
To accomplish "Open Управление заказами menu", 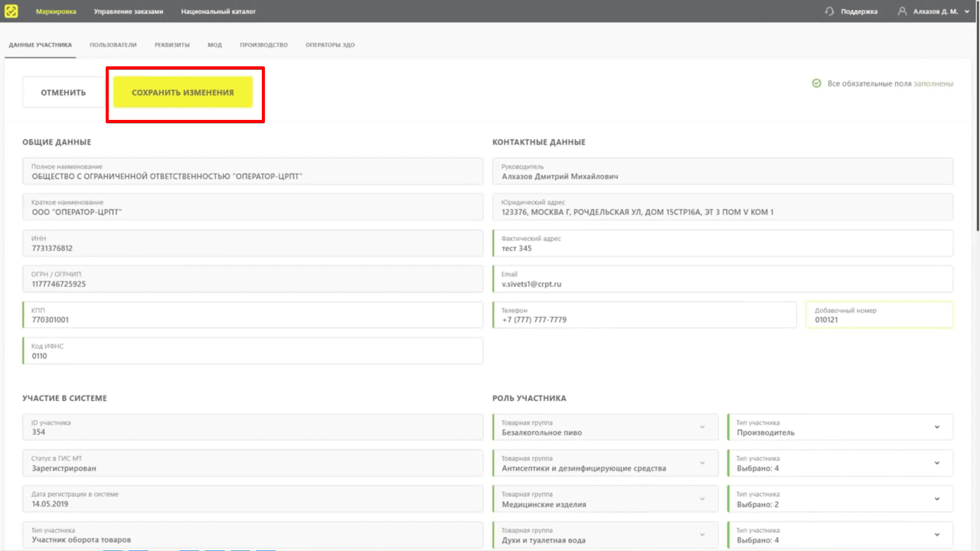I will click(x=129, y=11).
